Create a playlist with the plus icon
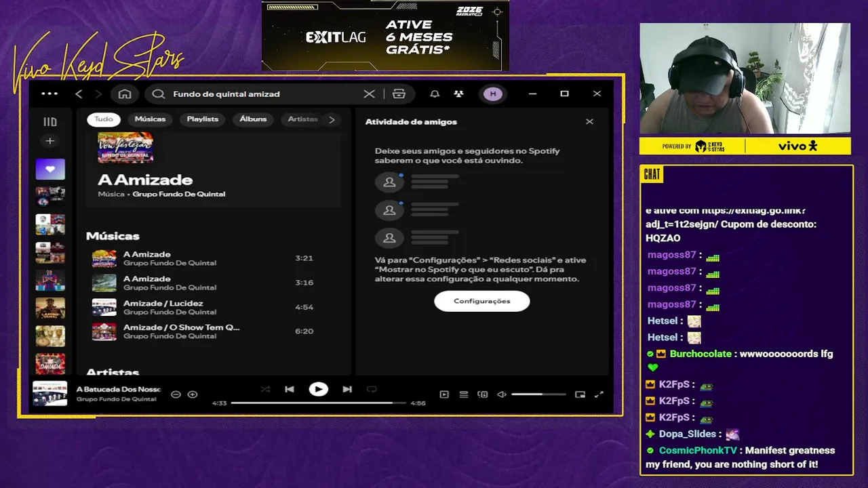This screenshot has height=488, width=868. (50, 141)
